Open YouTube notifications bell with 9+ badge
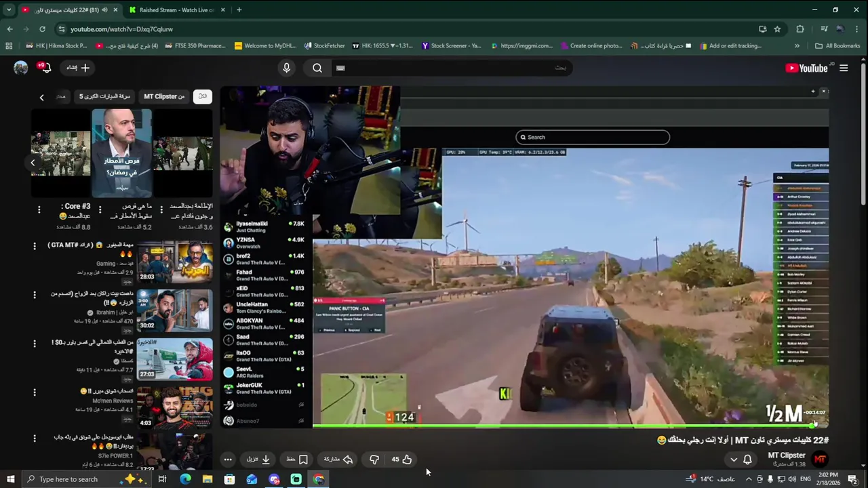 [x=44, y=67]
